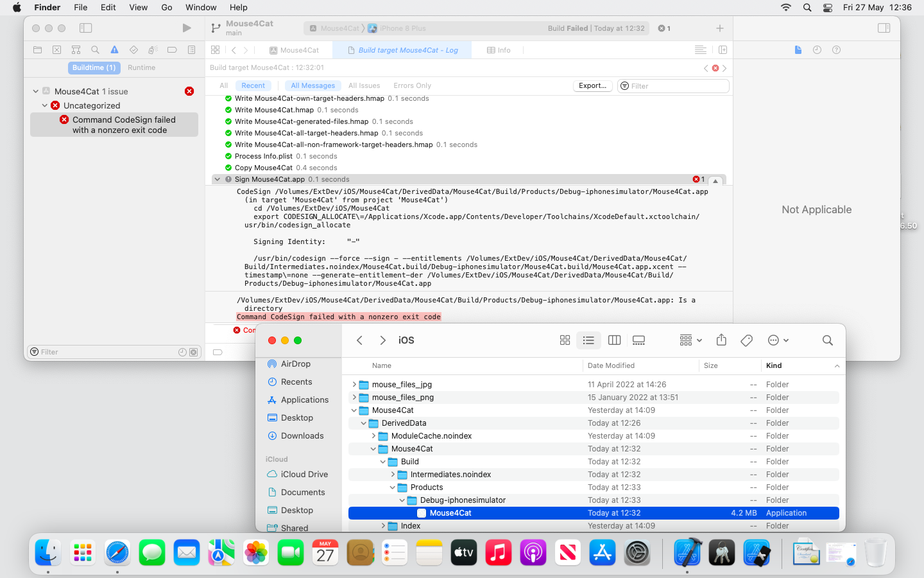Open iCloud Drive in Finder sidebar
Screen dimensions: 924x578
pos(298,474)
